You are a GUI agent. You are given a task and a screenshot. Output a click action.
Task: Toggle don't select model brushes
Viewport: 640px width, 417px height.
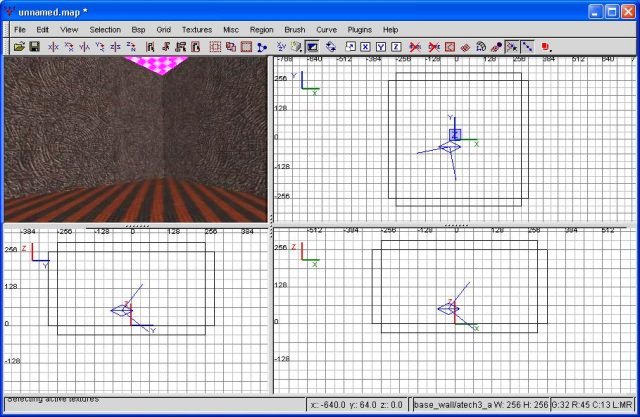(x=415, y=47)
